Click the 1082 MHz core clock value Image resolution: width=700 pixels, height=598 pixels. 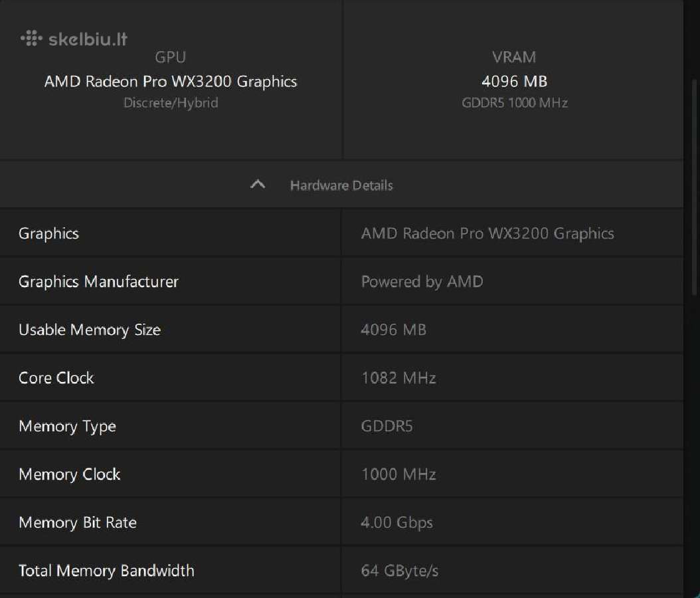398,378
